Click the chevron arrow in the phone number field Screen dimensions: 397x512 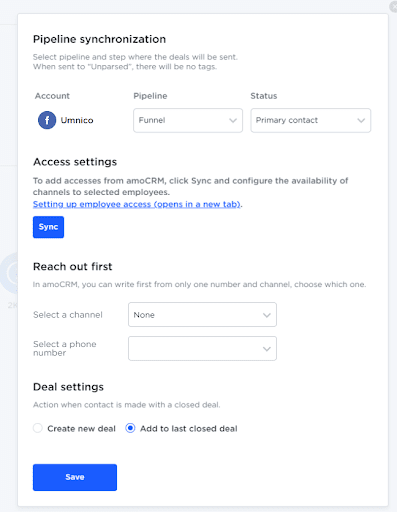267,349
